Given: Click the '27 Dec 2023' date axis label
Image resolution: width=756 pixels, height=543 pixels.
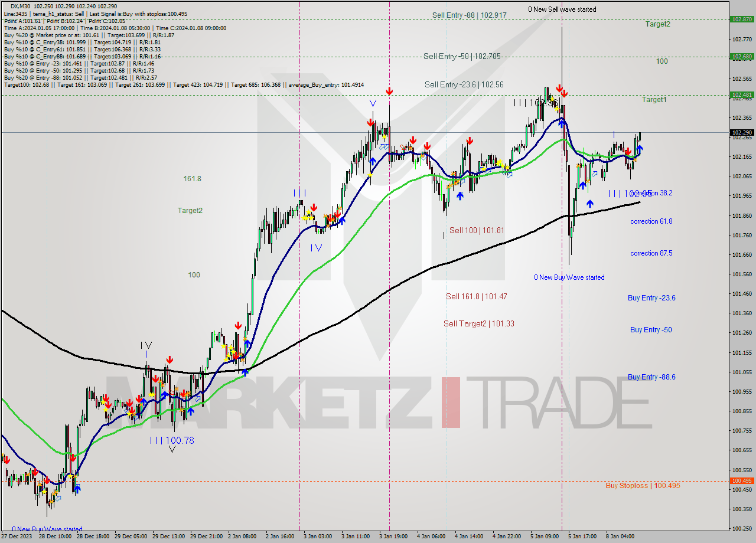Looking at the screenshot, I should point(17,537).
